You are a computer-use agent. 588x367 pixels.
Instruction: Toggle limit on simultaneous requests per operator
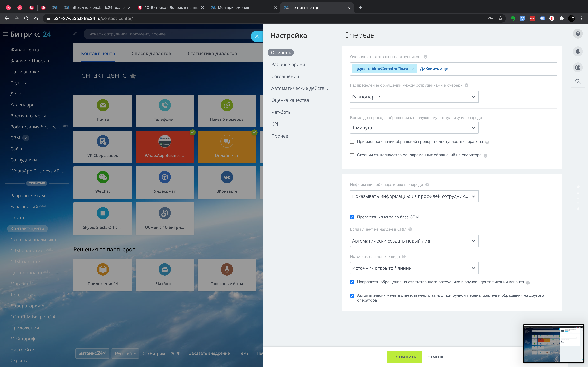352,155
